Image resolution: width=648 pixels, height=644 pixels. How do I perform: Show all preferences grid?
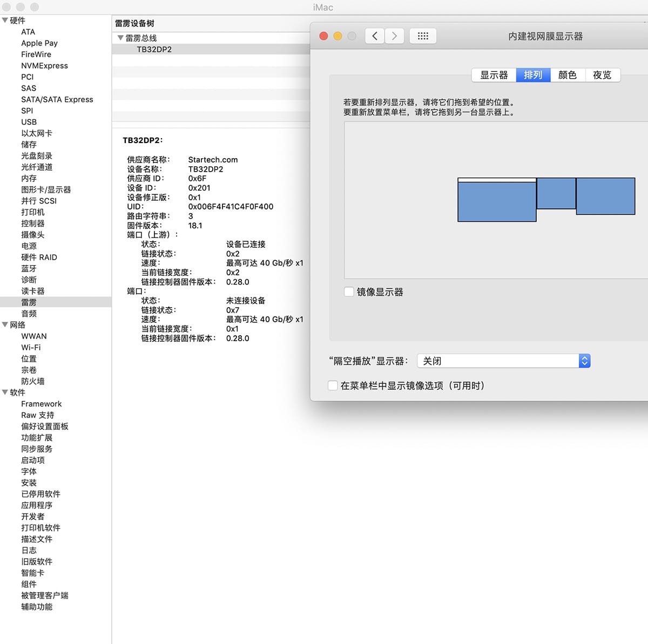click(423, 36)
